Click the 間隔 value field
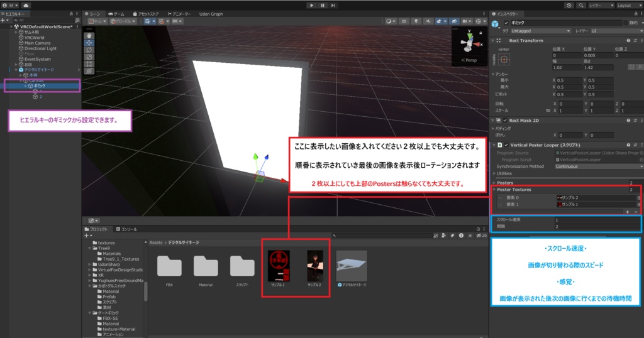The image size is (644, 338). point(597,226)
